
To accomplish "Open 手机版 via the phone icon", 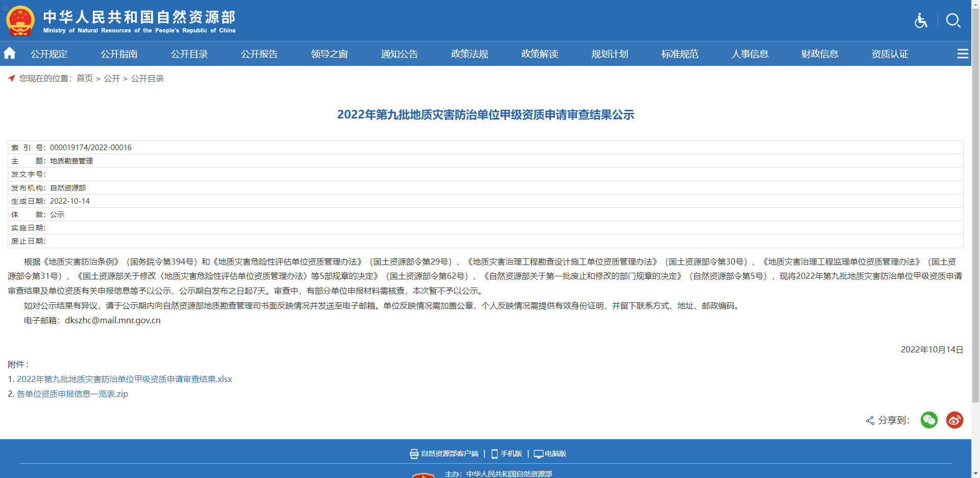I will pos(494,453).
